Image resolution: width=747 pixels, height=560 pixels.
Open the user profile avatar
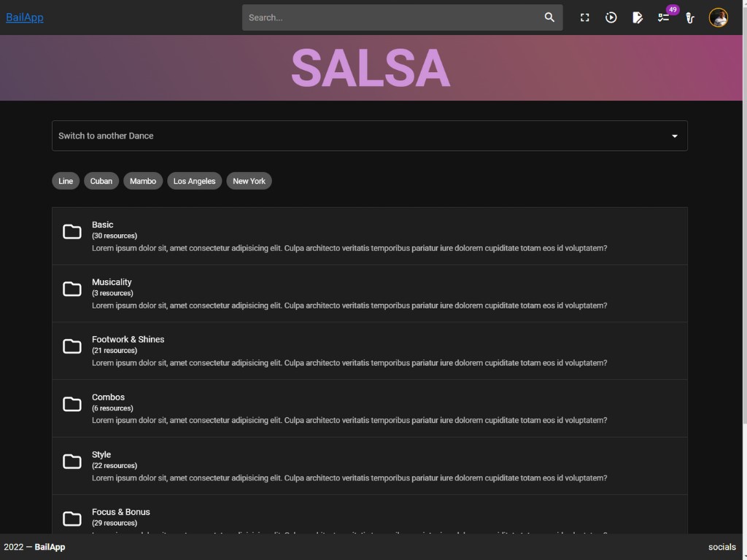click(718, 17)
